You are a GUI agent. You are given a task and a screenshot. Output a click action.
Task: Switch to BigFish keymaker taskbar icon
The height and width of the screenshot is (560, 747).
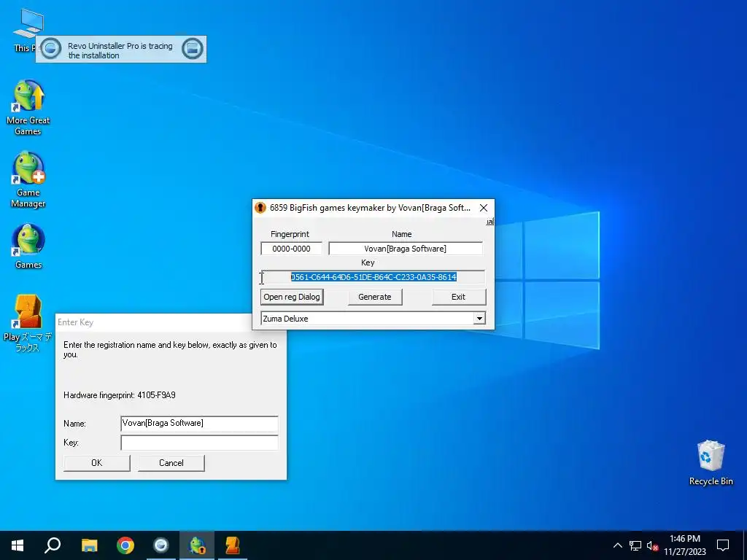coord(197,545)
